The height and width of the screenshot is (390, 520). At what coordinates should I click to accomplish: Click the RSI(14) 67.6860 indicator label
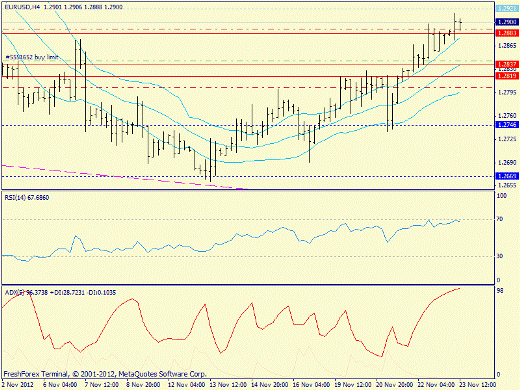27,198
